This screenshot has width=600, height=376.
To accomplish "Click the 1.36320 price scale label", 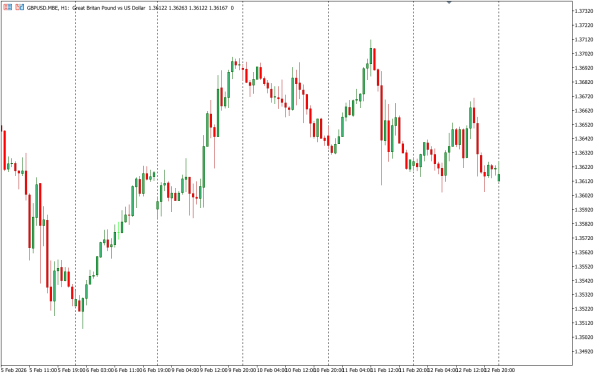I will click(584, 153).
